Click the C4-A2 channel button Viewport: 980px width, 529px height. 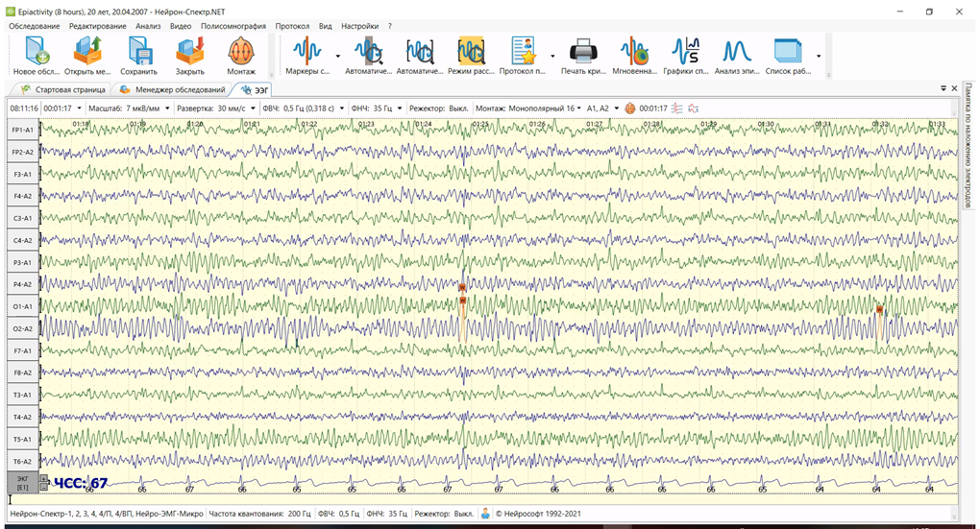click(x=22, y=240)
